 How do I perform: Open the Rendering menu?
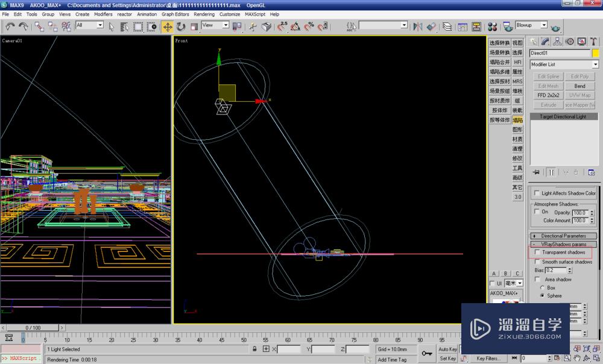tap(204, 14)
